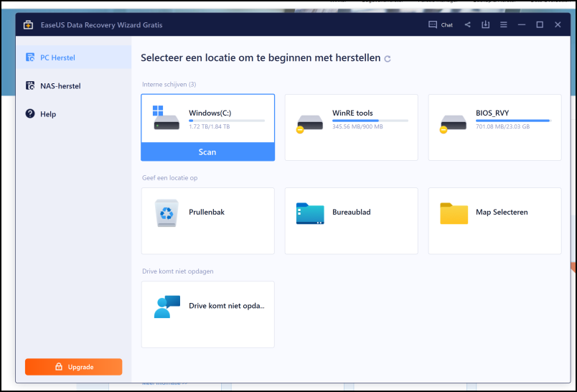This screenshot has width=577, height=392.
Task: Click the WinRE tools usage bar
Action: [370, 121]
